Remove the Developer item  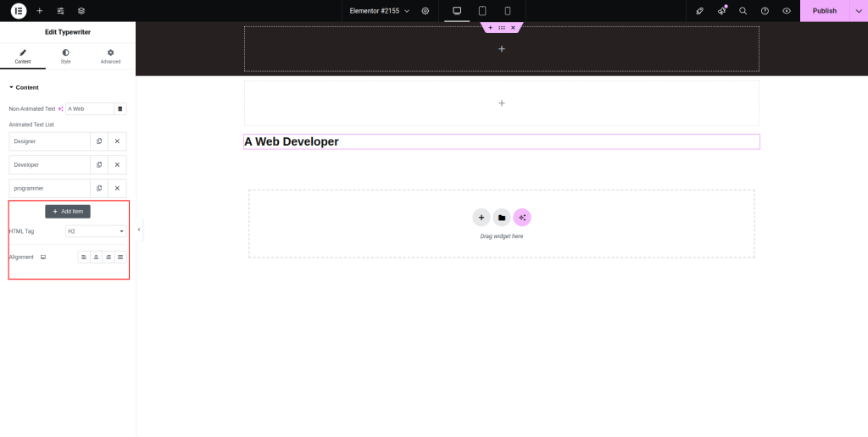(x=117, y=165)
